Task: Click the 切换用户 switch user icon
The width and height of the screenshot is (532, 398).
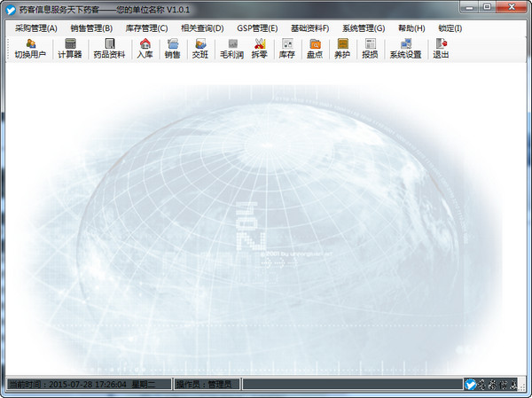Action: click(30, 49)
